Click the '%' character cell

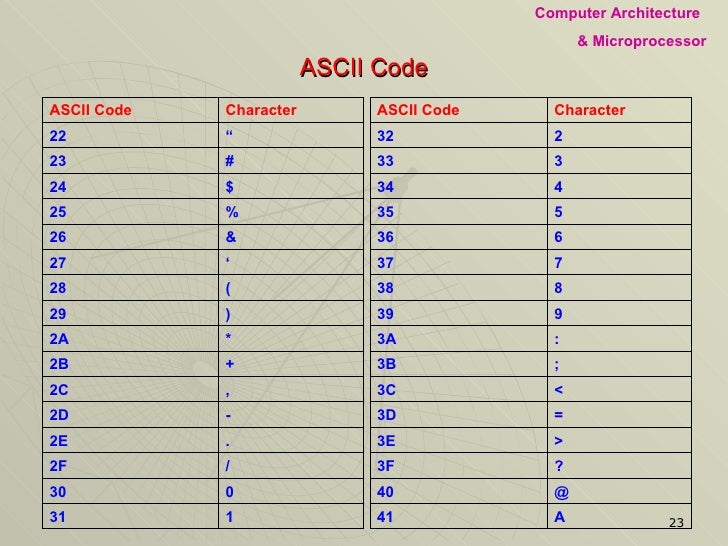pyautogui.click(x=291, y=212)
